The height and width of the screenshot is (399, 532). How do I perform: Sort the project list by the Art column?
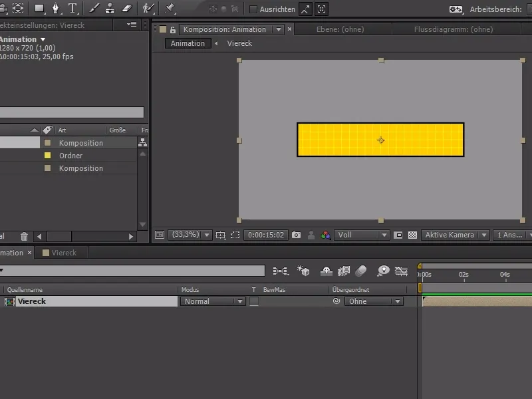pos(62,130)
